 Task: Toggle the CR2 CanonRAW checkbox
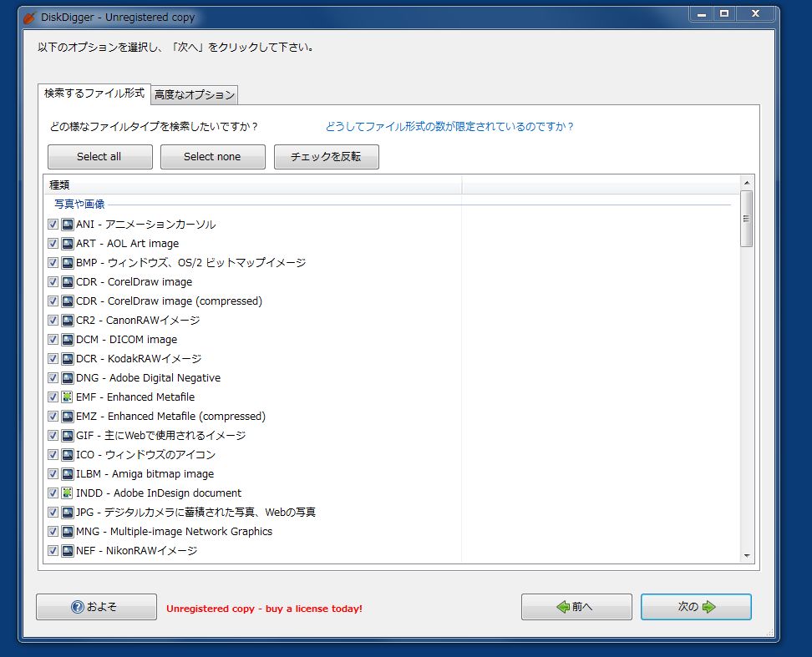tap(53, 321)
